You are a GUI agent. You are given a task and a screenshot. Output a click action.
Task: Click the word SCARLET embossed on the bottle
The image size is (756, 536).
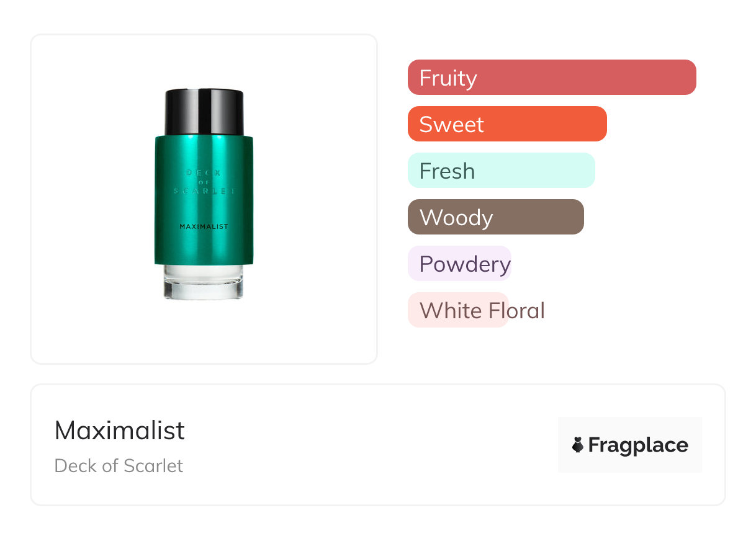point(204,192)
